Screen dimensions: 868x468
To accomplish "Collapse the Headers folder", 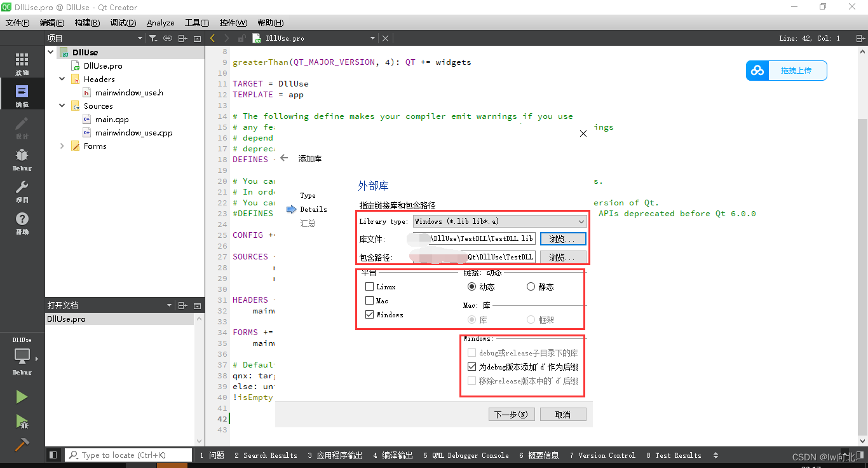I will (62, 79).
